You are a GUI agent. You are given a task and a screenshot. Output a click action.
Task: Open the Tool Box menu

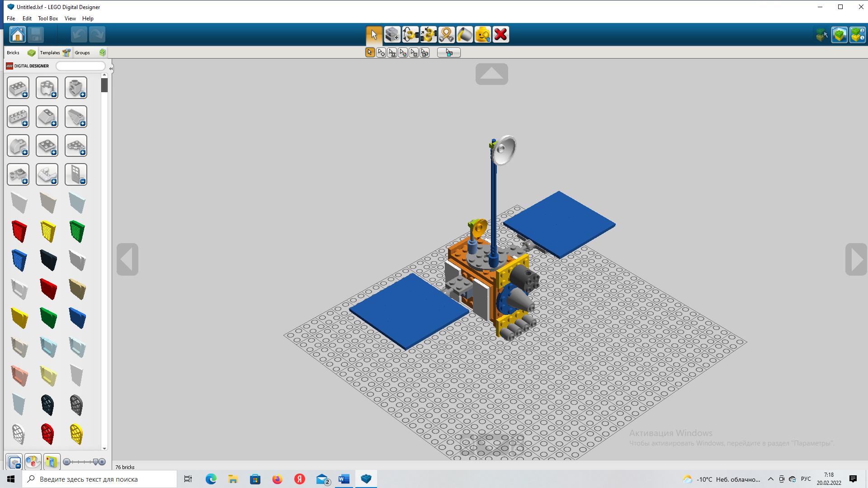tap(48, 19)
